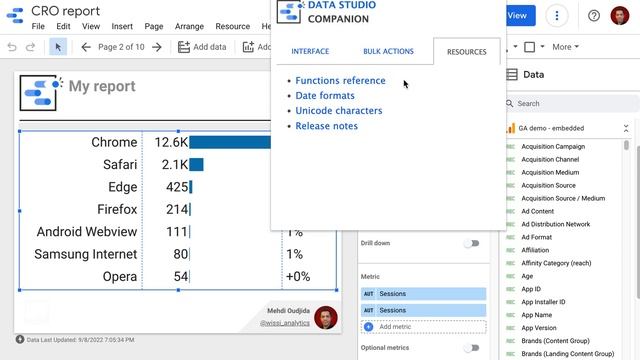This screenshot has width=640, height=360.
Task: Open the help question mark icon
Action: coord(594,16)
